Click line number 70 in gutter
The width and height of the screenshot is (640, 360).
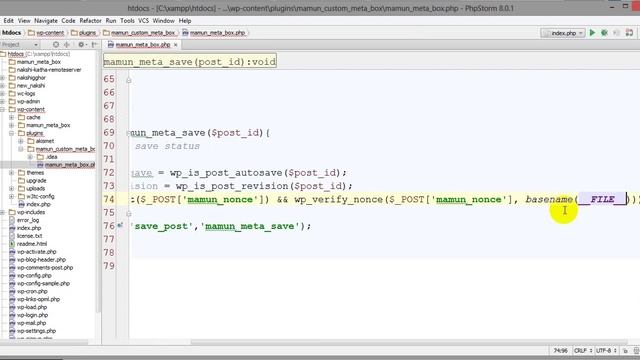(109, 146)
